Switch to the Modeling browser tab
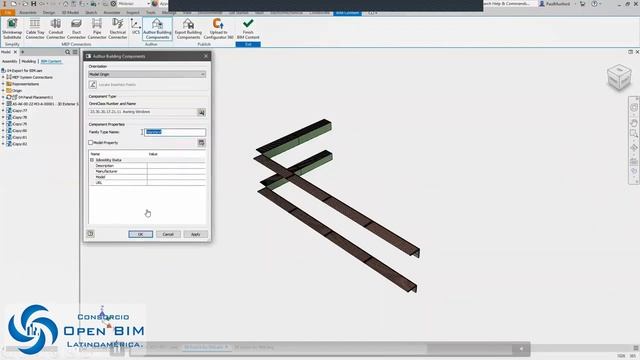Screen dimensions: 640x360 coord(29,62)
